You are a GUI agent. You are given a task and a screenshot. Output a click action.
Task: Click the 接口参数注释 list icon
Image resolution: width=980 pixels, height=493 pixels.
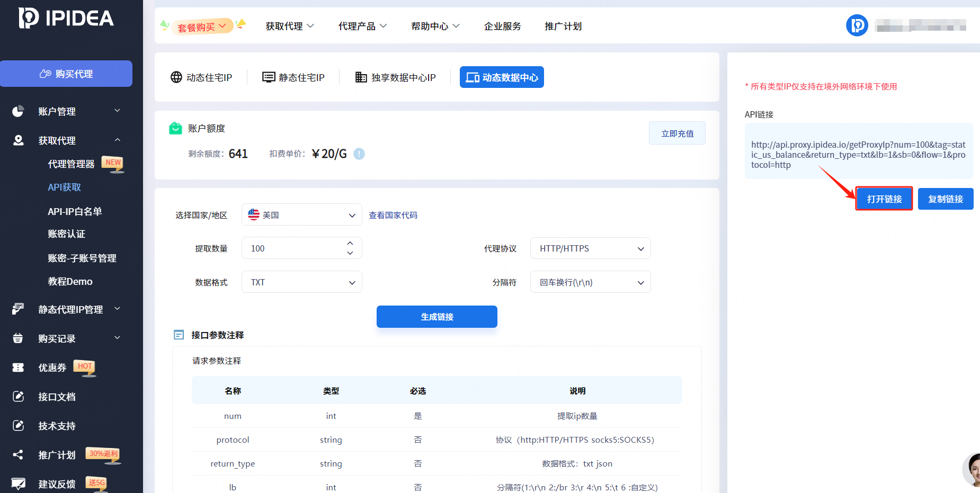point(179,335)
